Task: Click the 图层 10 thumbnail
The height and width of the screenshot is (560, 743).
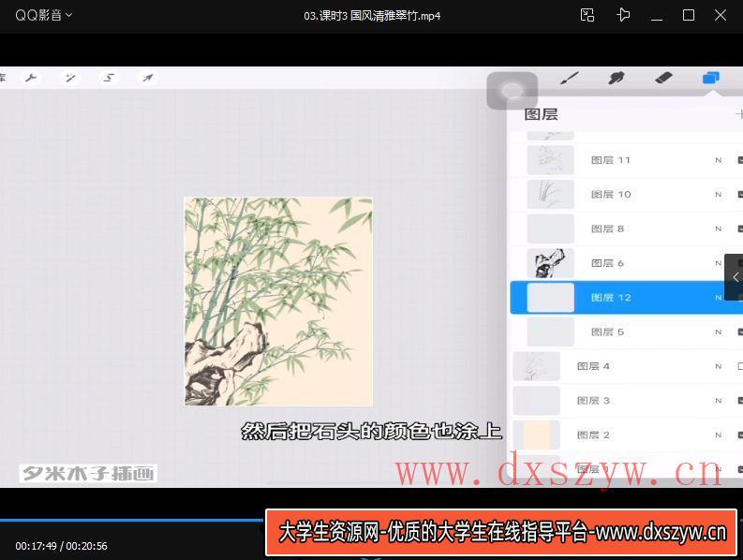Action: (x=551, y=194)
